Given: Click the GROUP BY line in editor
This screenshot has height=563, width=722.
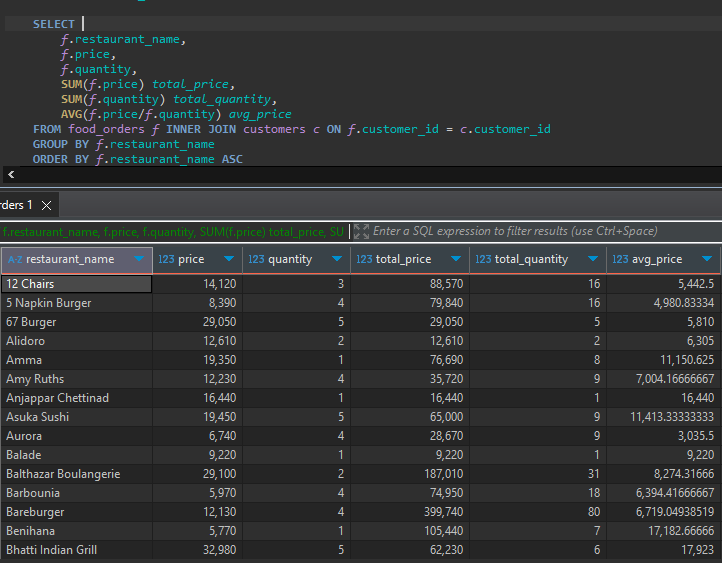Looking at the screenshot, I should [123, 144].
